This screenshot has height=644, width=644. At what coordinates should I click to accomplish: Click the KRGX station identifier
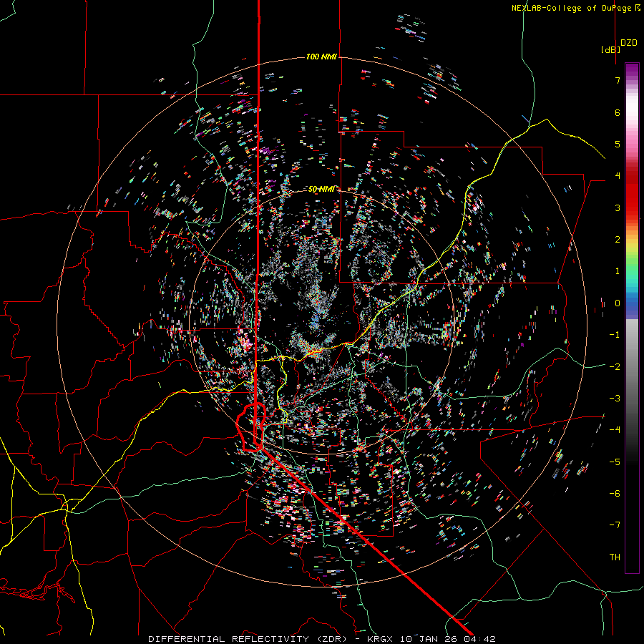[381, 639]
